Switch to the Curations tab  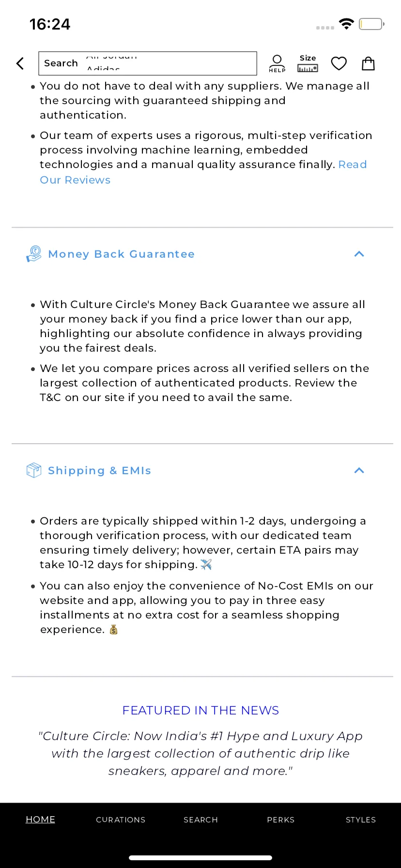(x=121, y=820)
